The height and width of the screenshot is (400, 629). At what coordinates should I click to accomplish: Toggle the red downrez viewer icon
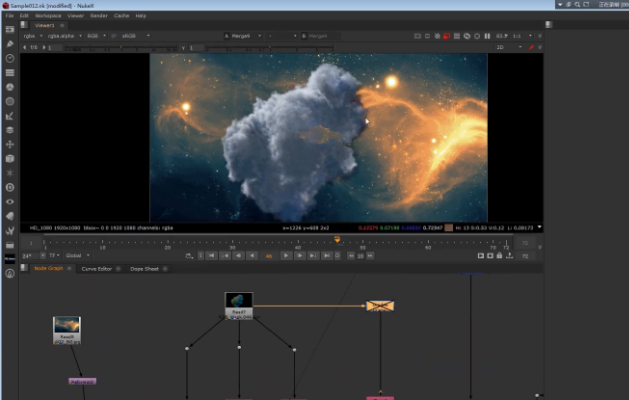tap(447, 36)
